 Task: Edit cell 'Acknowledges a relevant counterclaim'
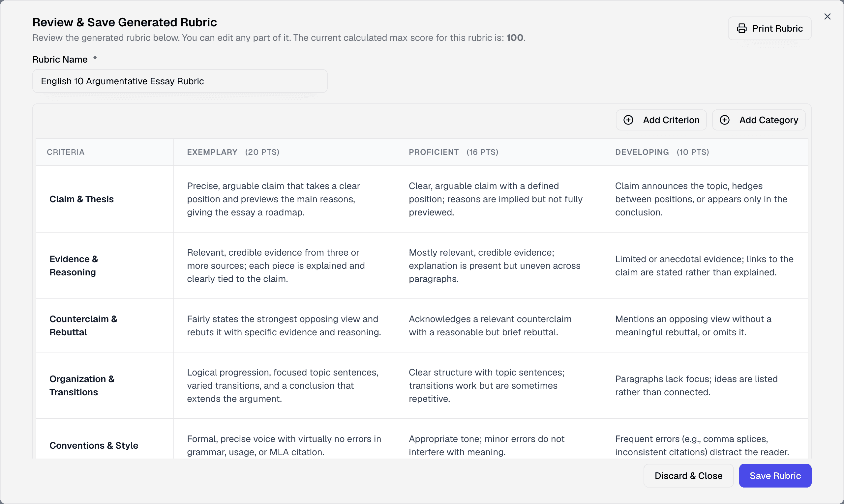point(490,325)
